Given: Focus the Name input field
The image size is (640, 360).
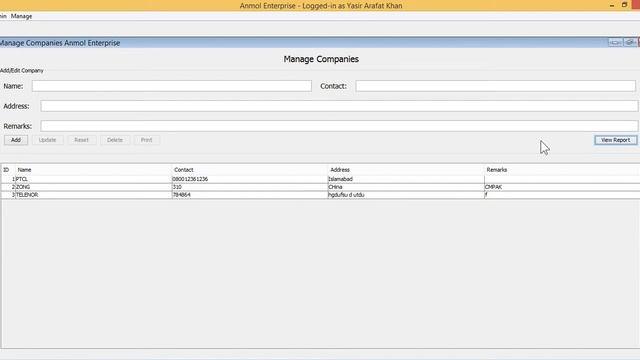Looking at the screenshot, I should click(x=172, y=86).
